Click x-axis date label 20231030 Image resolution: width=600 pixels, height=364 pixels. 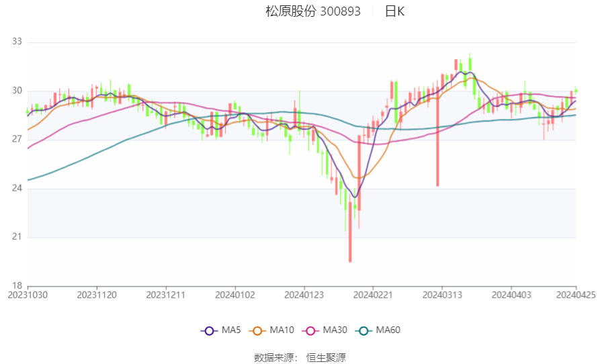[28, 295]
